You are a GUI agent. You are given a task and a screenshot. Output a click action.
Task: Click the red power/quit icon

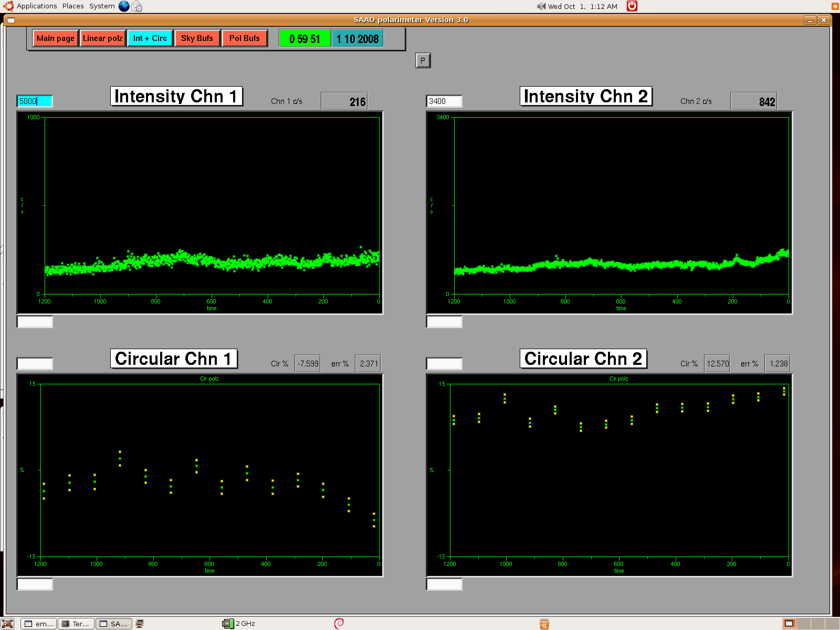point(632,6)
